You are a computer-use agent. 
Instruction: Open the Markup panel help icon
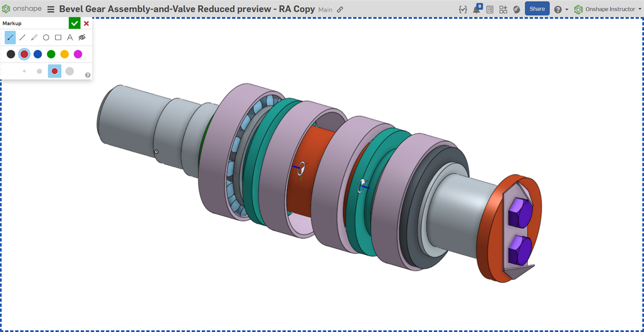[x=87, y=75]
